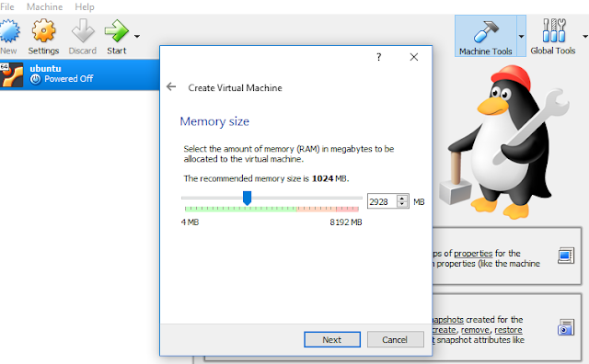Go back with the wizard arrow

tap(171, 87)
